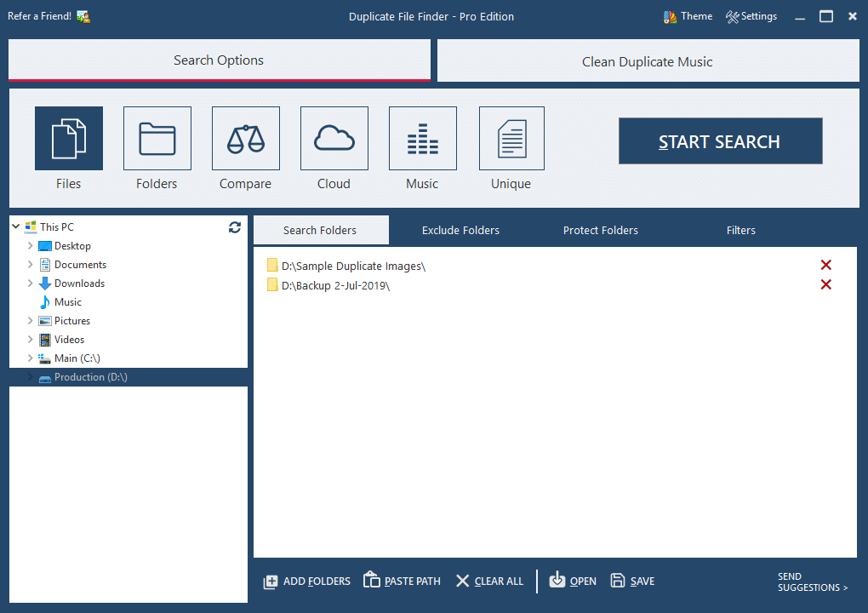
Task: Open the Theme selector
Action: 687,15
